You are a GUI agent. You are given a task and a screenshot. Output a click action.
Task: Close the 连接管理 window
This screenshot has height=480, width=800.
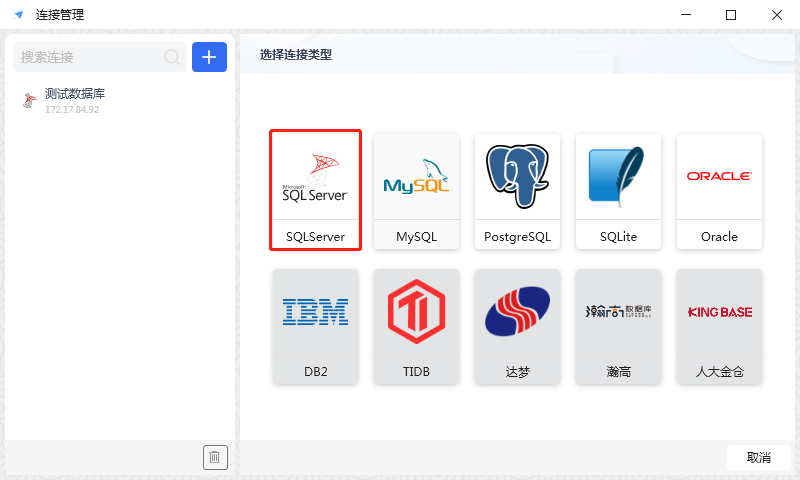click(777, 15)
